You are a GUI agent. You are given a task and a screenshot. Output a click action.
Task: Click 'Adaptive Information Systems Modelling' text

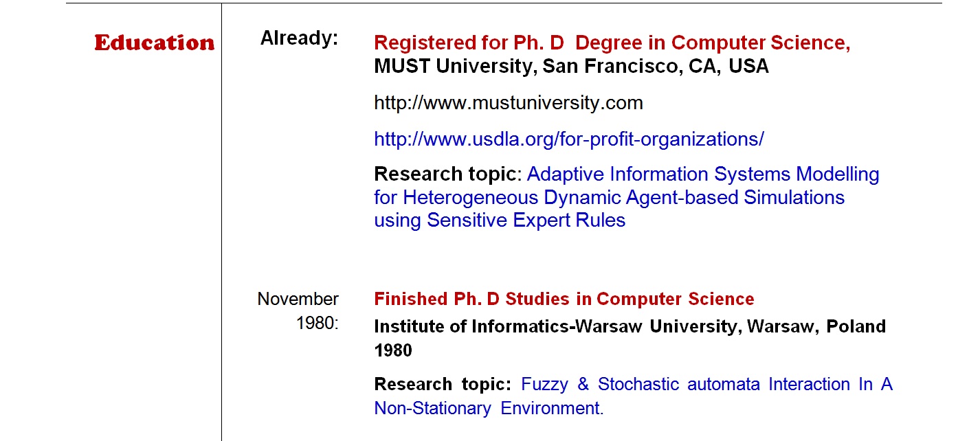703,174
